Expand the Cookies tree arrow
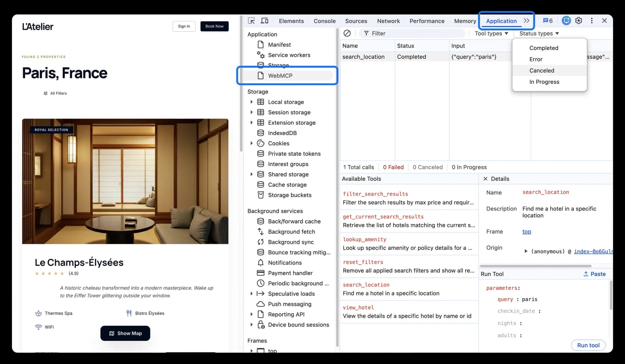Screen dimensions: 625x364 click(251, 143)
